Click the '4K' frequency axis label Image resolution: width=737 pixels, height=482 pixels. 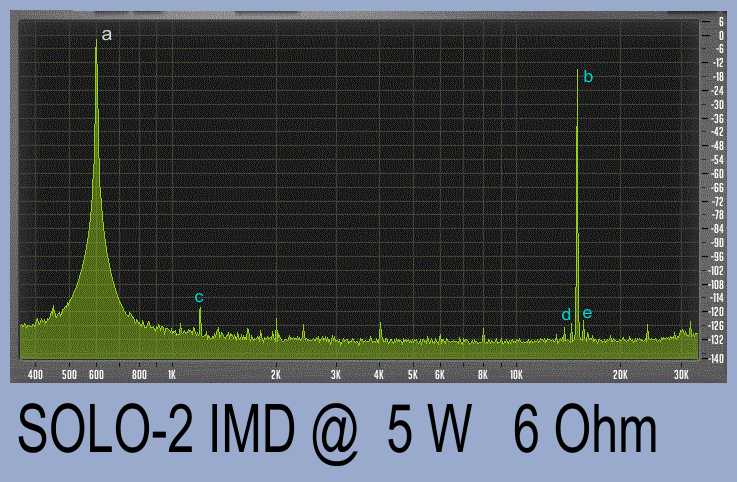coord(379,375)
